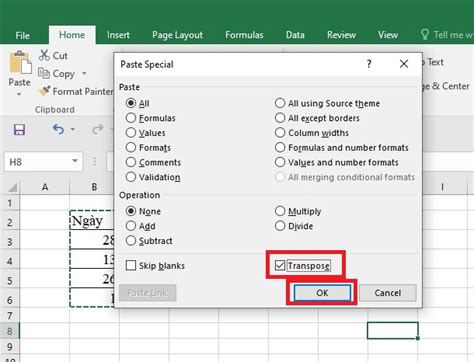Screen dimensions: 474x362
Task: Click the Copy icon
Action: pyautogui.click(x=44, y=73)
